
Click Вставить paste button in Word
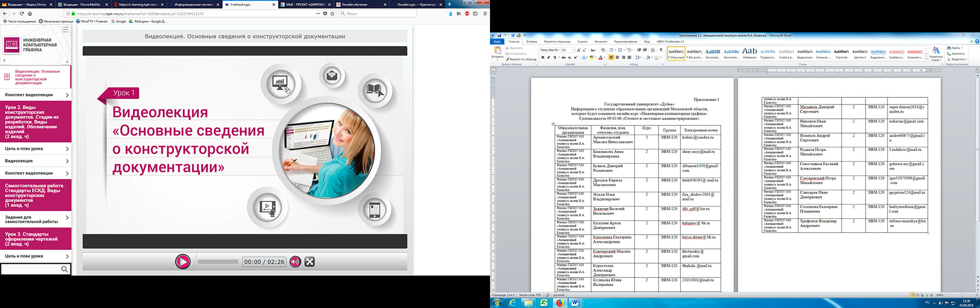[x=498, y=53]
